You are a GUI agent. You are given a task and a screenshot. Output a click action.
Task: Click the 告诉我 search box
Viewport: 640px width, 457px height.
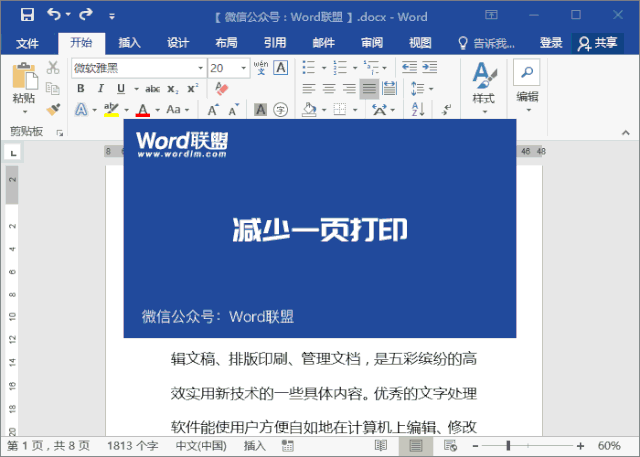tap(486, 42)
